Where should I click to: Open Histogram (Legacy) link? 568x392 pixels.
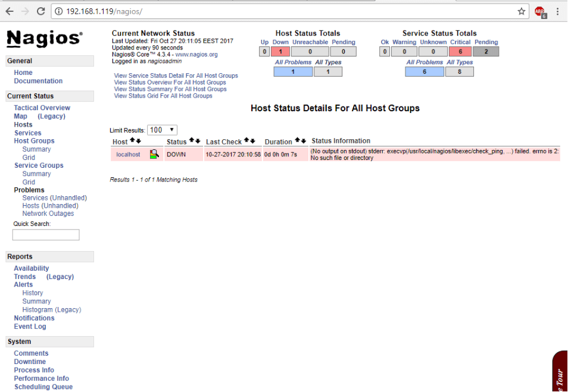[52, 310]
